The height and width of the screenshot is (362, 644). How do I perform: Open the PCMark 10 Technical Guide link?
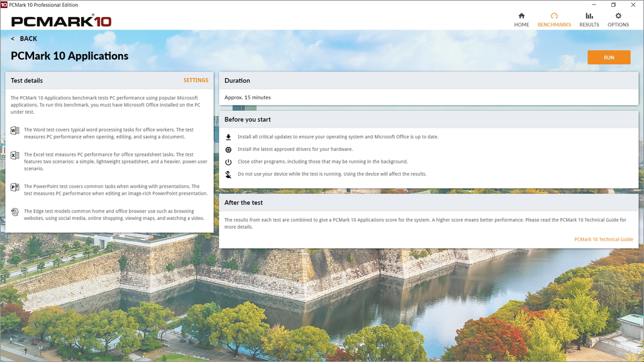coord(604,239)
